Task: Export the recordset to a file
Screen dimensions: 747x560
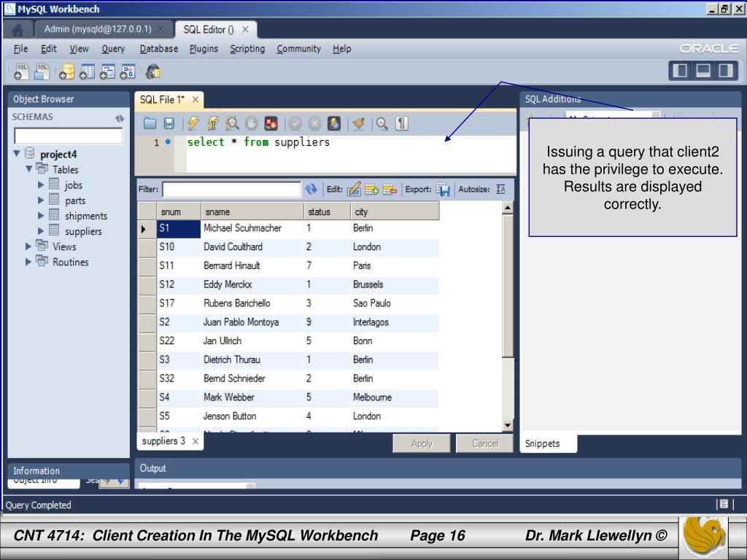Action: coord(443,190)
